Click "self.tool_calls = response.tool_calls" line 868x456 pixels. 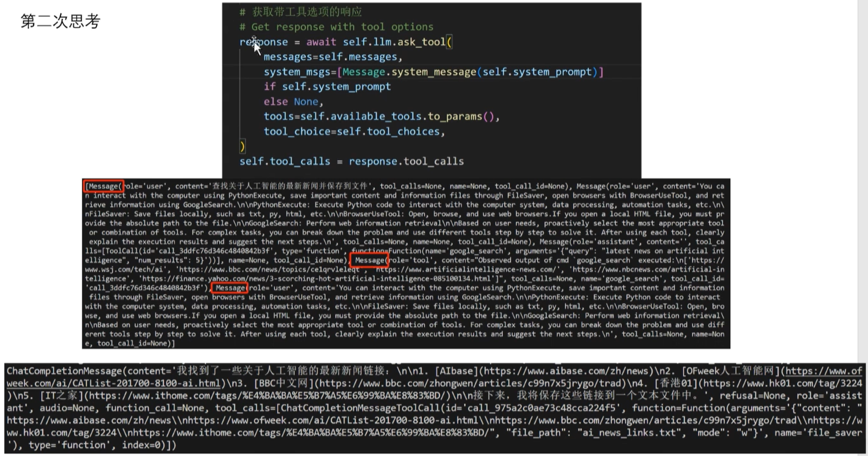point(351,162)
